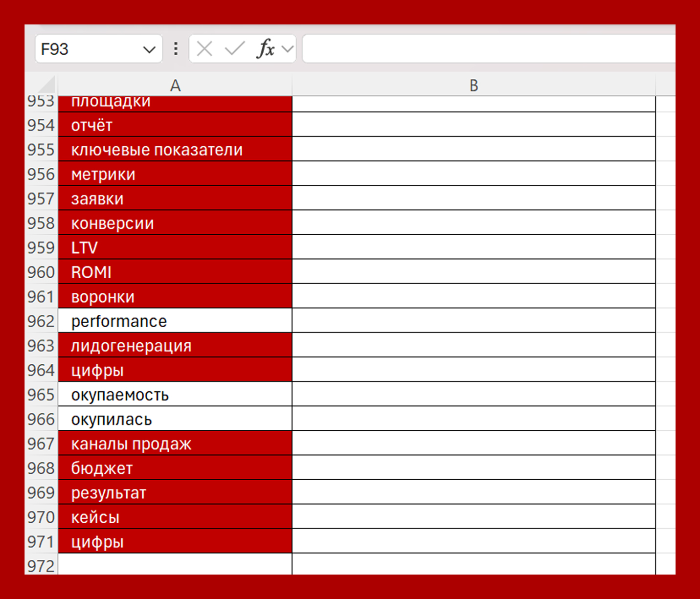Image resolution: width=700 pixels, height=599 pixels.
Task: Click the "воронки" cell
Action: pos(175,296)
